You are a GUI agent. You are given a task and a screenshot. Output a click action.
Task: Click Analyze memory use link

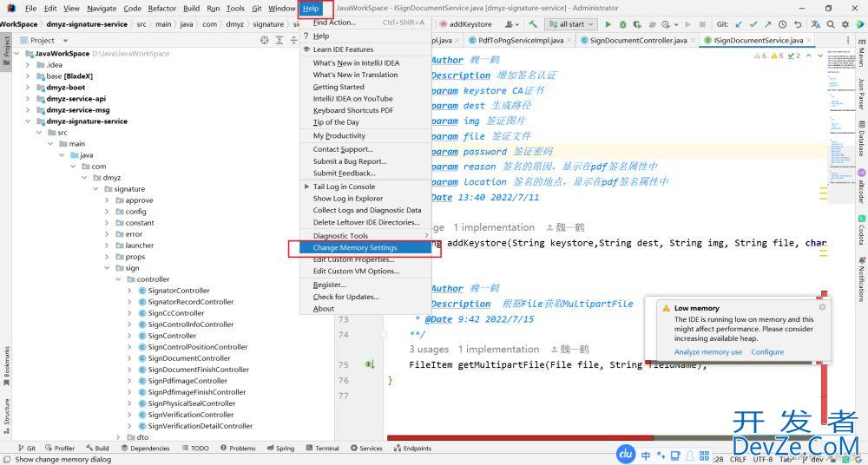pyautogui.click(x=708, y=352)
